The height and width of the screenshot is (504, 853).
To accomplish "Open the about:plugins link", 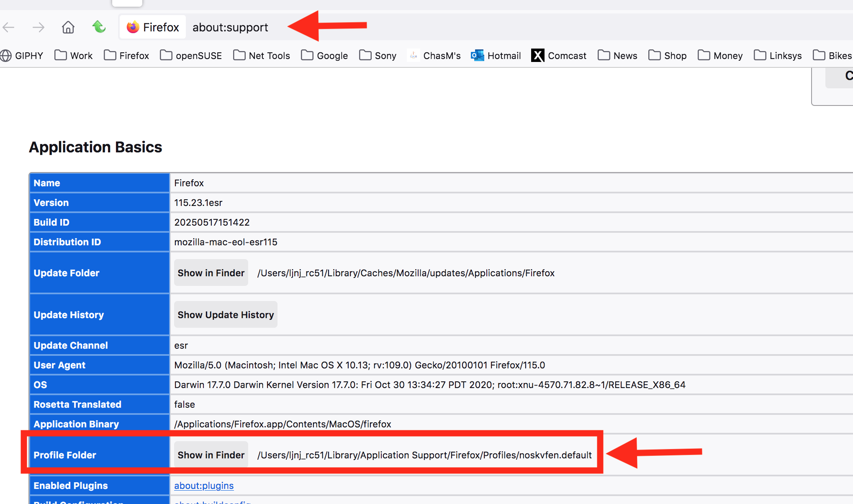I will point(204,486).
